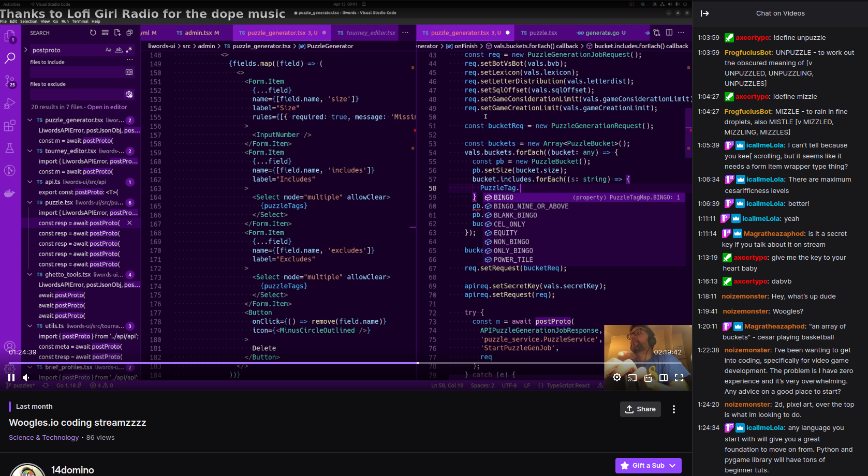Collapse the chat panel arrow
This screenshot has width=868, height=476.
[x=704, y=13]
